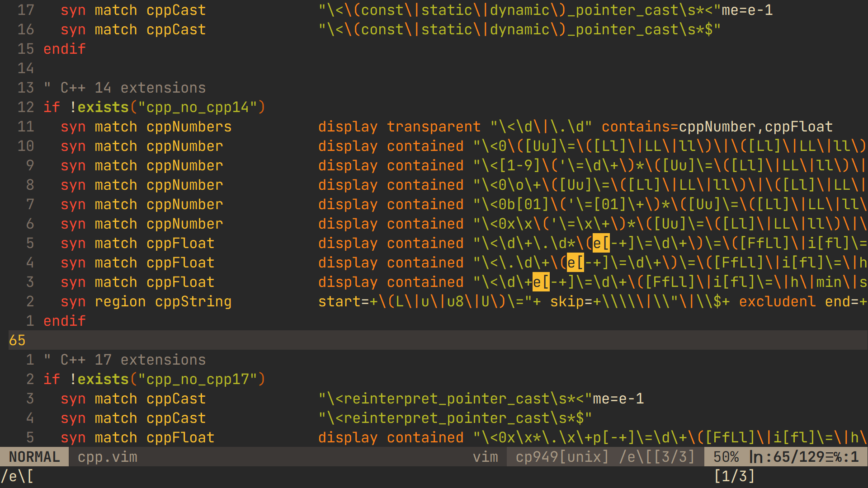Click the 50% scroll position indicator
868x488 pixels.
pos(726,457)
